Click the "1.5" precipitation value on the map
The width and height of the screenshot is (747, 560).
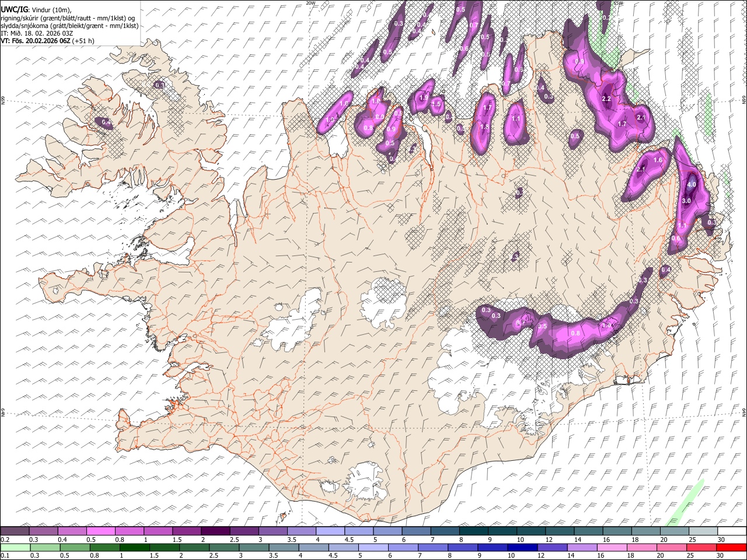coord(437,104)
